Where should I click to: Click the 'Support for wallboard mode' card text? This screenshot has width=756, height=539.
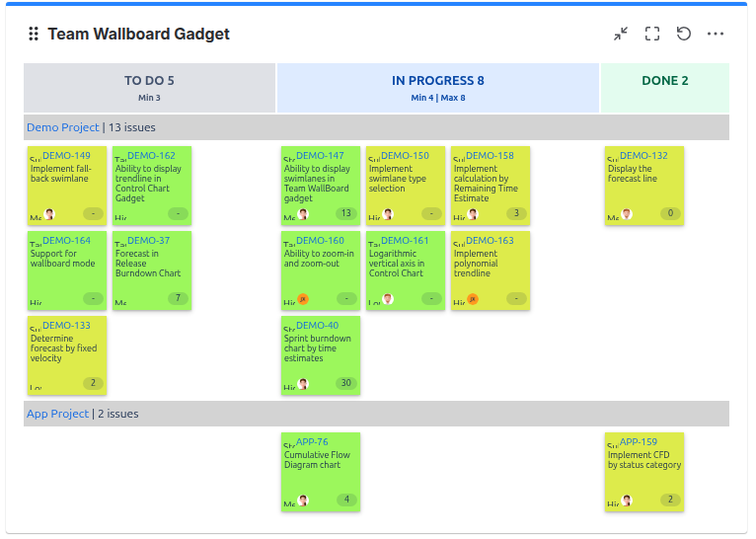tap(63, 259)
